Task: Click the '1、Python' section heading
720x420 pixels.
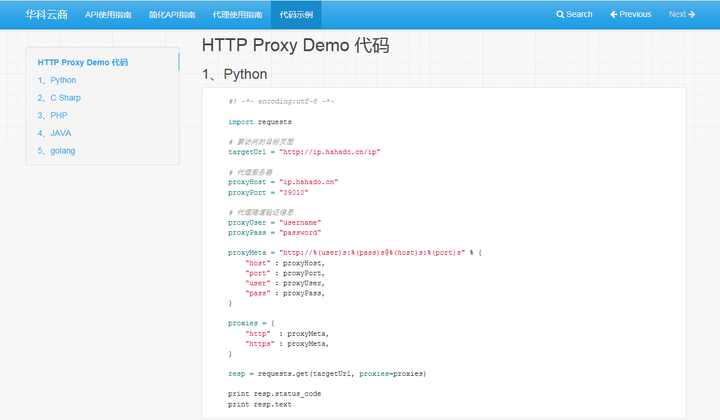Action: tap(234, 75)
